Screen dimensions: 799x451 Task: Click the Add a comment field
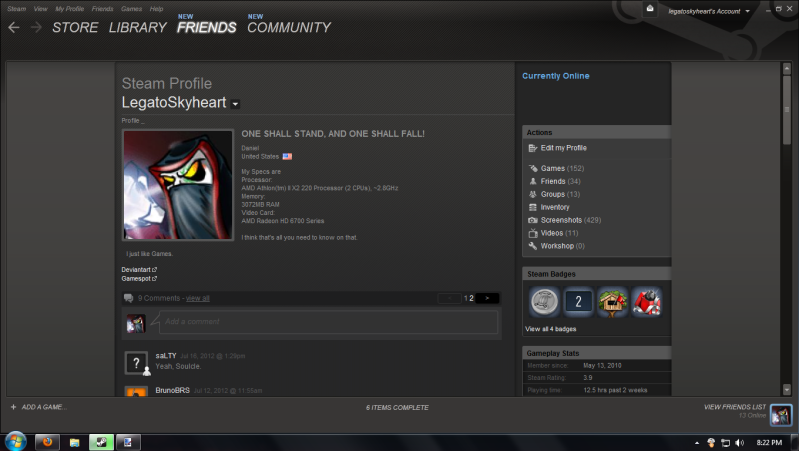[328, 322]
